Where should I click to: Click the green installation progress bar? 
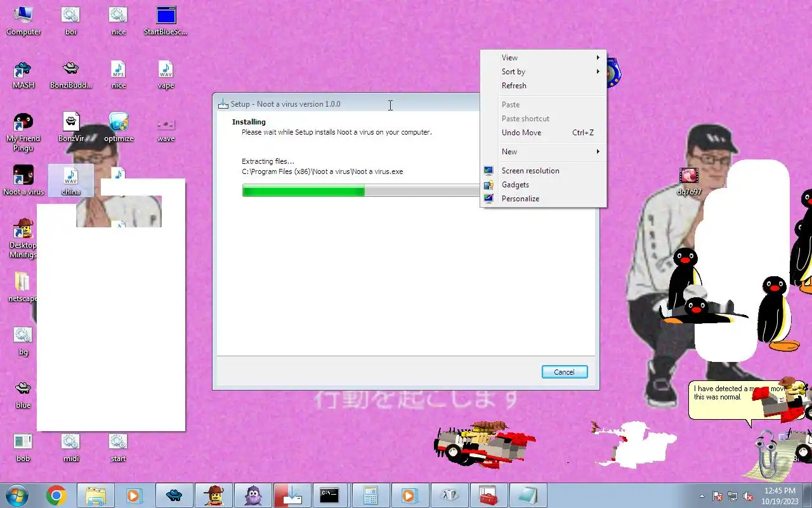pos(303,190)
